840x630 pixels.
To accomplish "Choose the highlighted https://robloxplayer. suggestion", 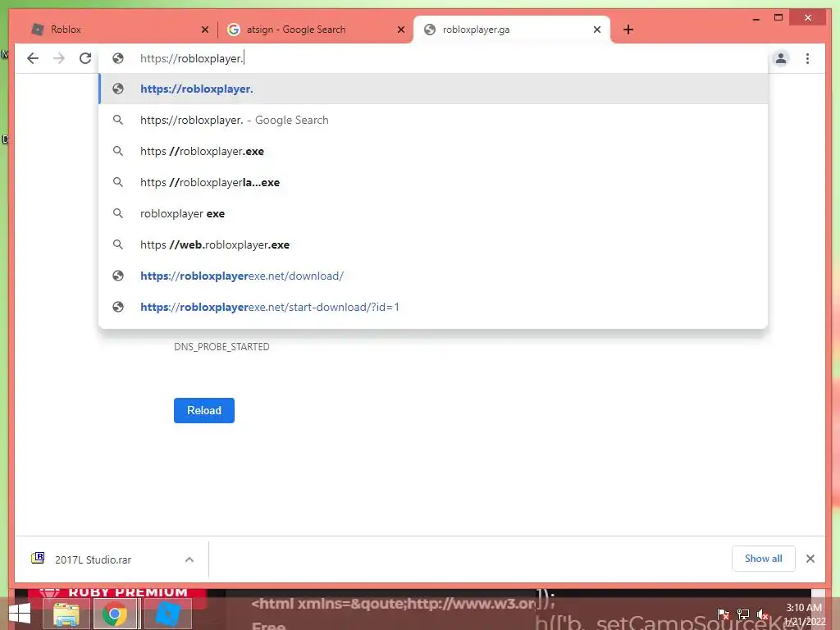I will [x=433, y=89].
